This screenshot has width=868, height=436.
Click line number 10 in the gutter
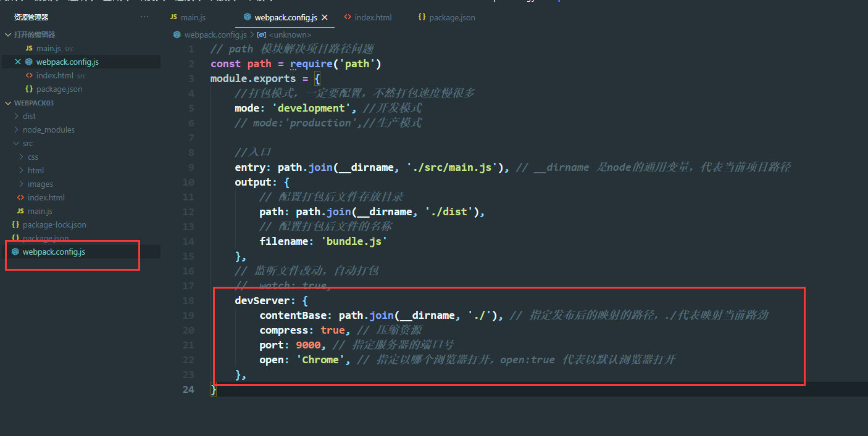188,182
